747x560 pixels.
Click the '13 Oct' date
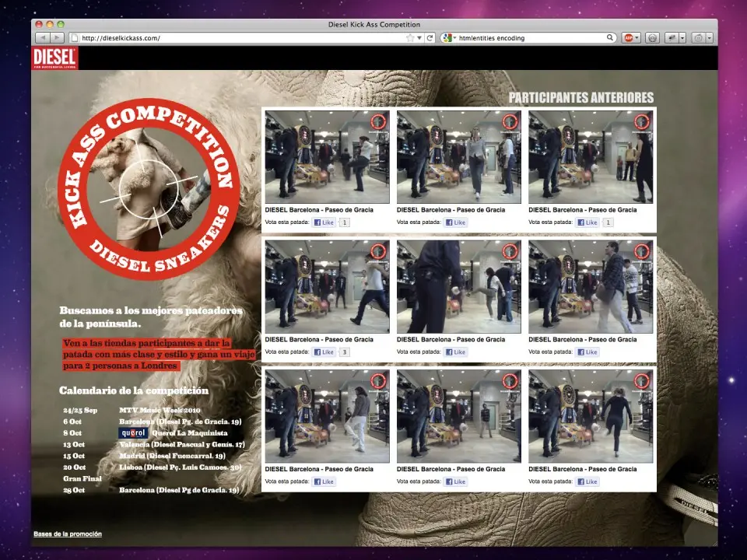pyautogui.click(x=74, y=444)
